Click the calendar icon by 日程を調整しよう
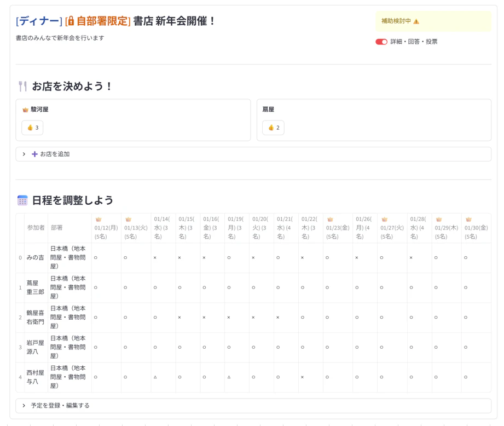The height and width of the screenshot is (426, 504). tap(22, 200)
